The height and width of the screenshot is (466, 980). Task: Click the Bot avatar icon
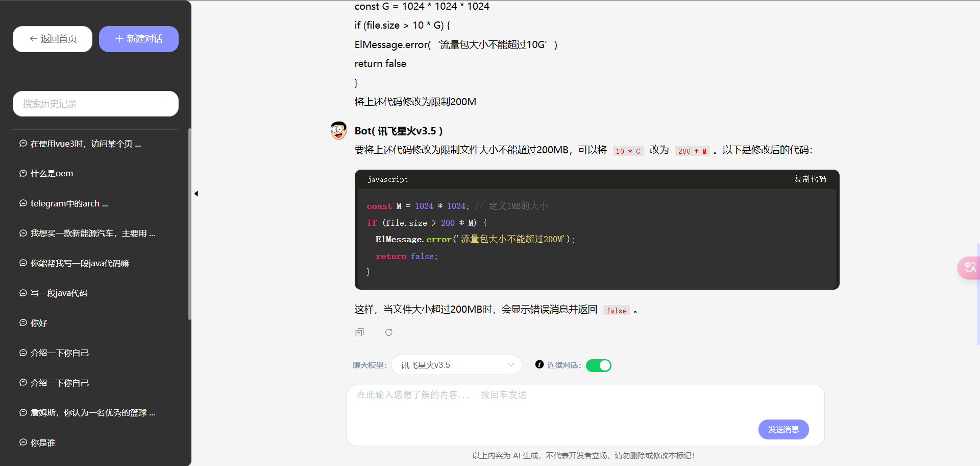coord(338,131)
